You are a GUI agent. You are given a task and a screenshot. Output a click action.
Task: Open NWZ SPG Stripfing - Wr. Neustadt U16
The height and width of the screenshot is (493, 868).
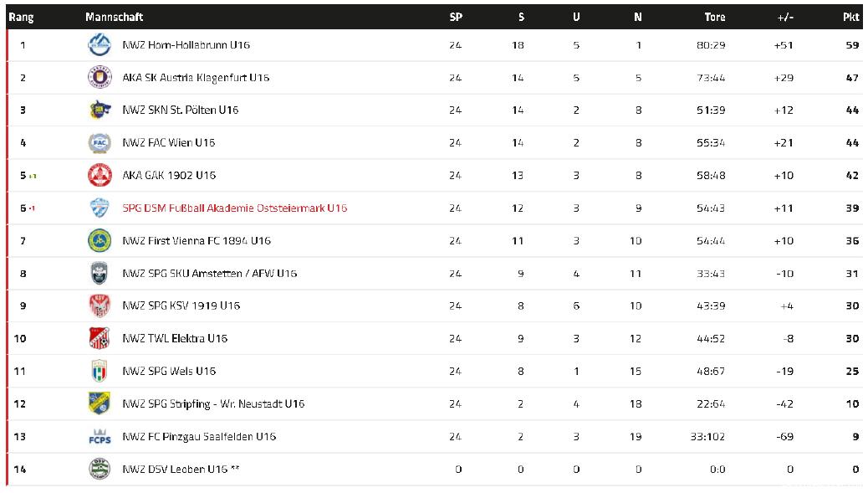pyautogui.click(x=213, y=404)
